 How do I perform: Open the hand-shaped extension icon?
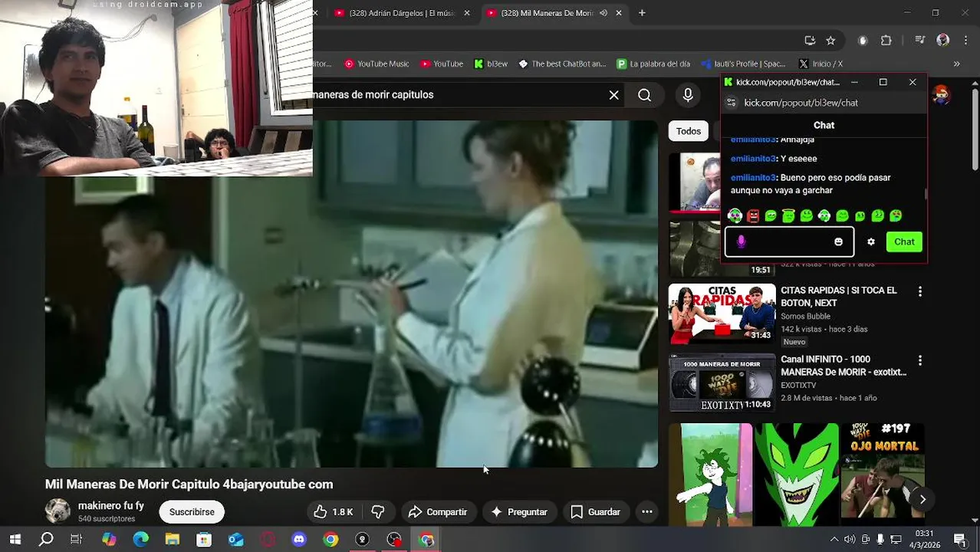[863, 41]
